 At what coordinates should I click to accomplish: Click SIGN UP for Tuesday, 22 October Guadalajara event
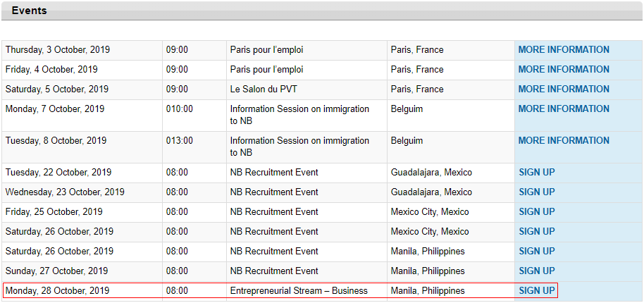pyautogui.click(x=537, y=173)
